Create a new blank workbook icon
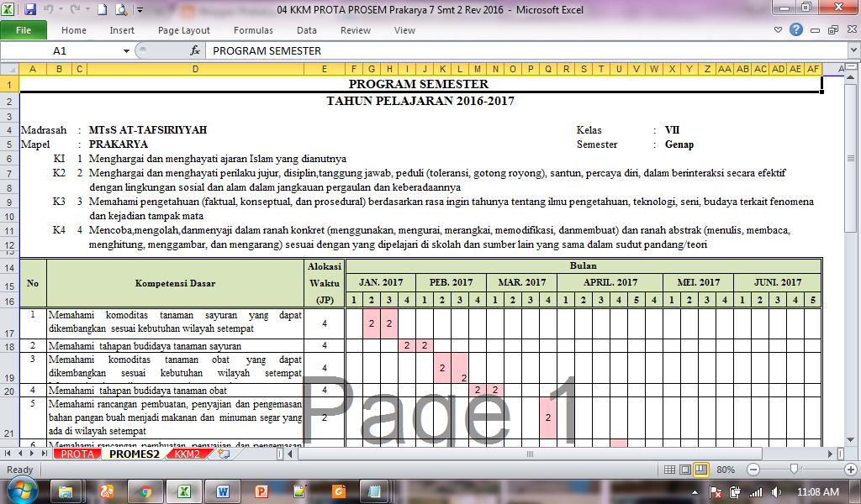 [102, 9]
